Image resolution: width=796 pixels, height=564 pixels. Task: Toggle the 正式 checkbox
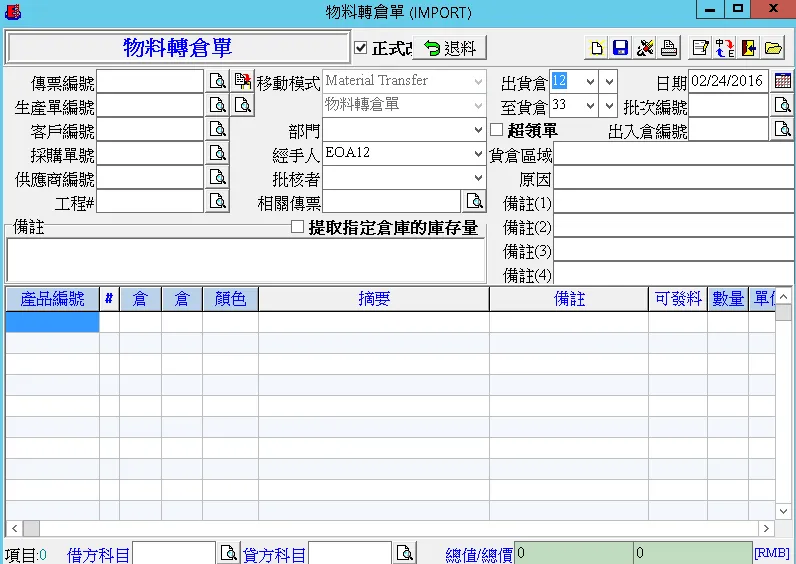coord(361,48)
